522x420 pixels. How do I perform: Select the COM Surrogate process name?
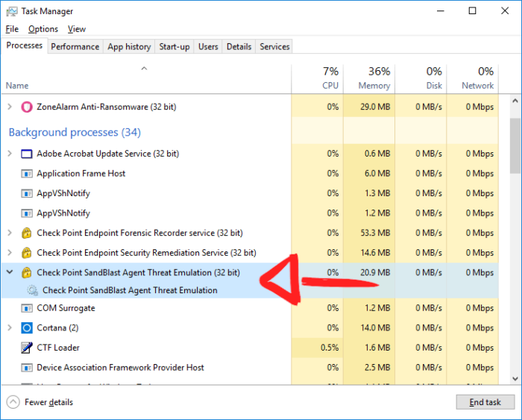tap(66, 308)
